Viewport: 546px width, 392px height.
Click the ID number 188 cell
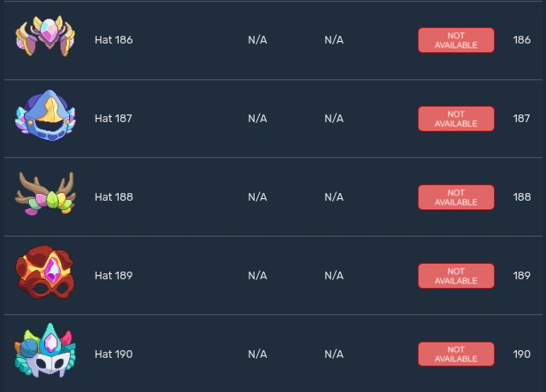click(x=521, y=197)
